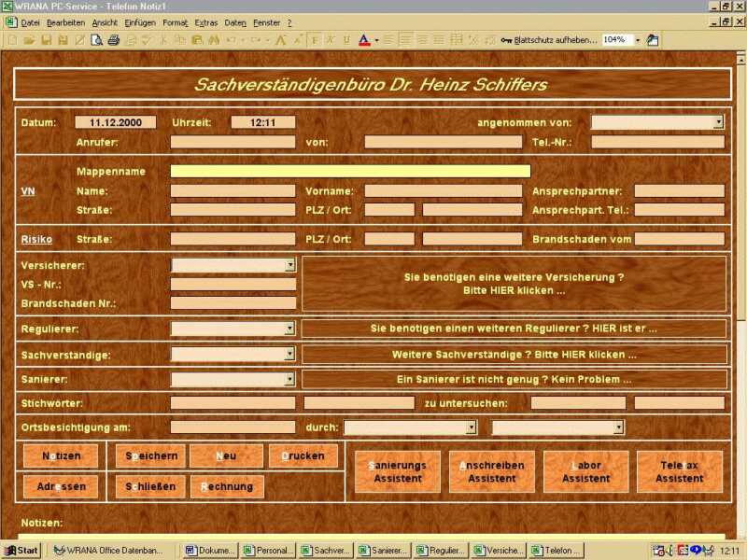Click the New document toolbar icon

coord(13,40)
